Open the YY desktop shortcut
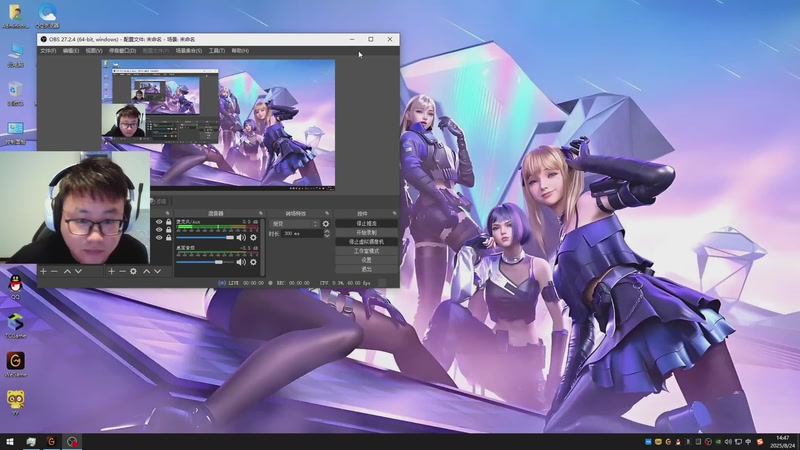 coord(15,403)
